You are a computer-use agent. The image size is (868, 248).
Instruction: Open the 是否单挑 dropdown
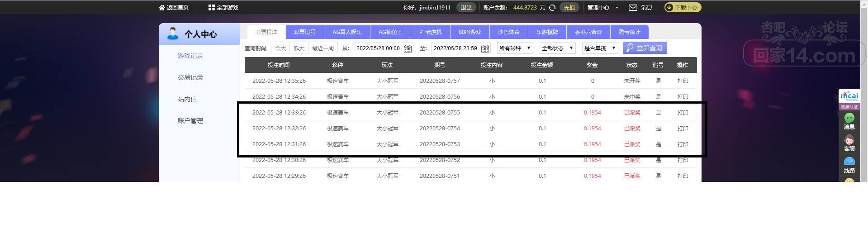600,48
